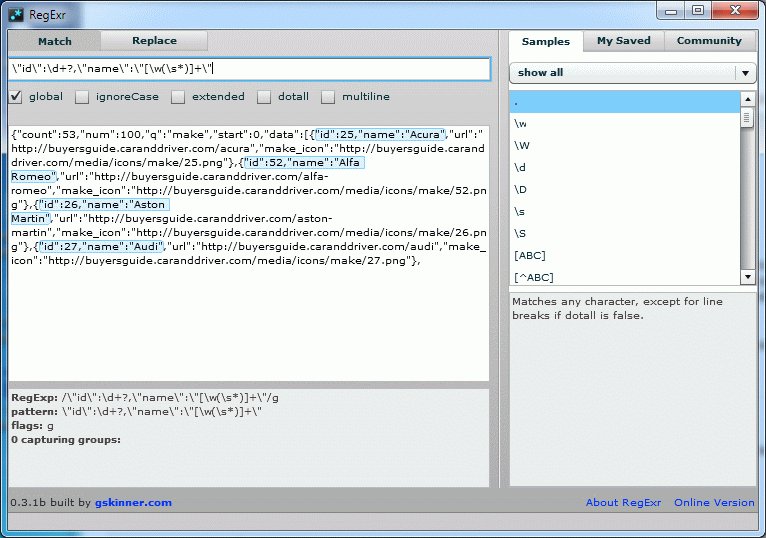Open the 'show all' samples dropdown
766x538 pixels.
point(633,73)
